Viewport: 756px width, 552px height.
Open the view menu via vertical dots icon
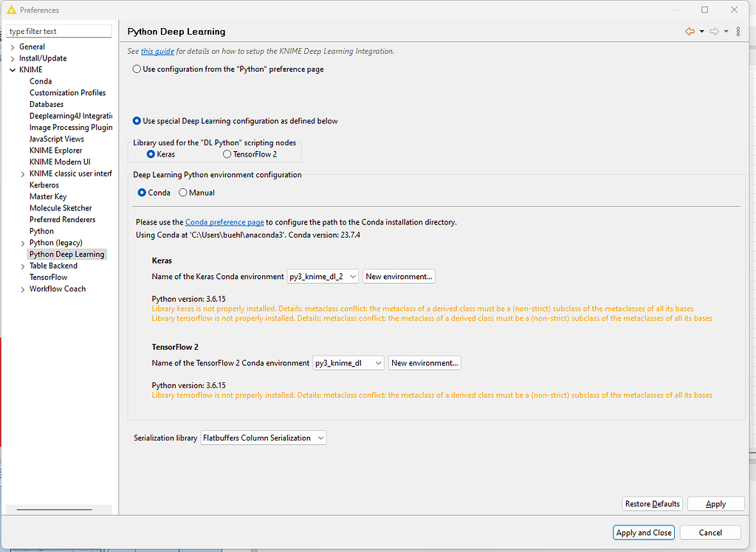[738, 32]
